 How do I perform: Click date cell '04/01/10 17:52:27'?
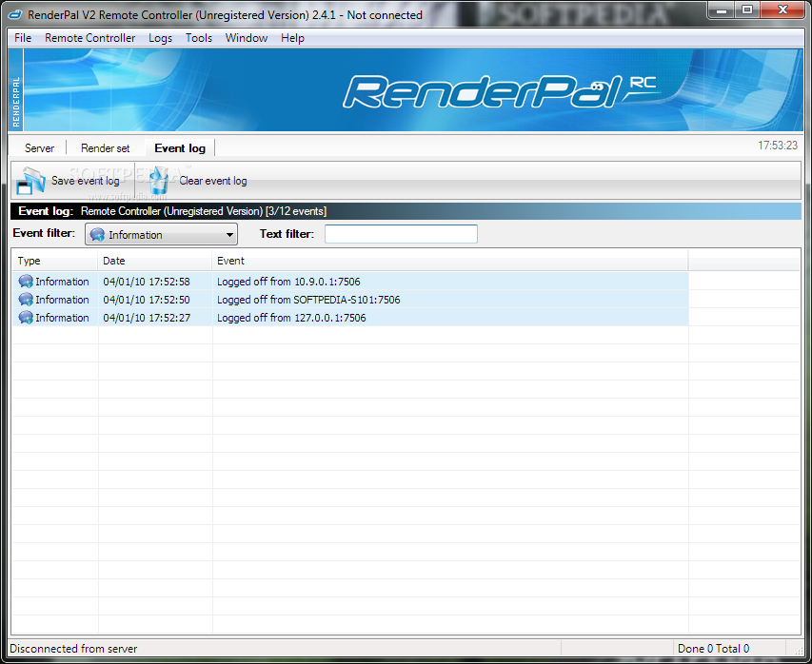[x=147, y=318]
